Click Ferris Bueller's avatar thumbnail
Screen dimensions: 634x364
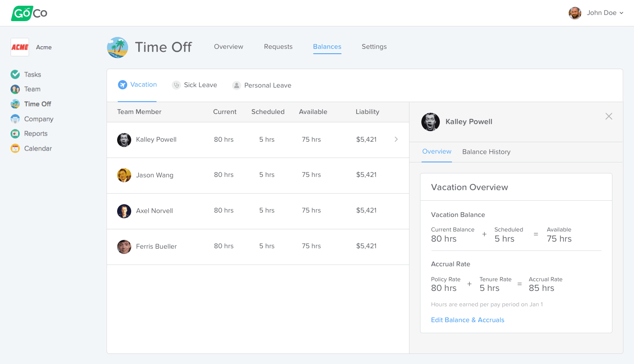tap(124, 246)
